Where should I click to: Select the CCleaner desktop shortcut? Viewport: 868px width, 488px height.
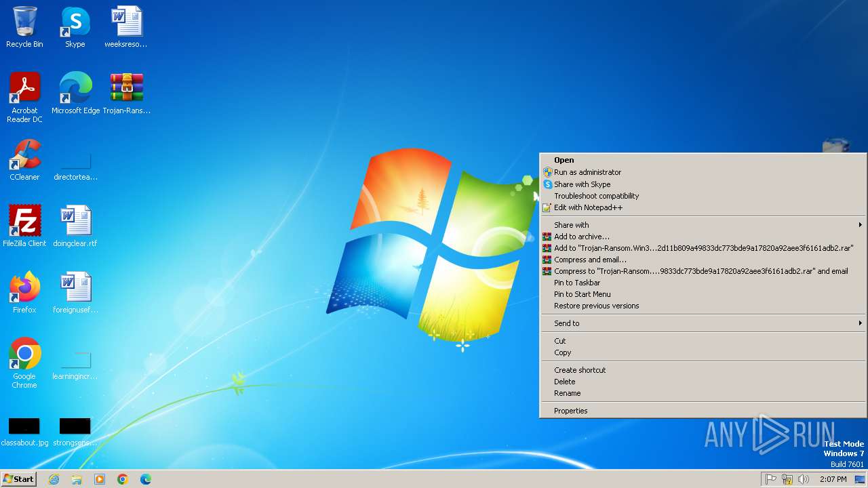click(24, 160)
